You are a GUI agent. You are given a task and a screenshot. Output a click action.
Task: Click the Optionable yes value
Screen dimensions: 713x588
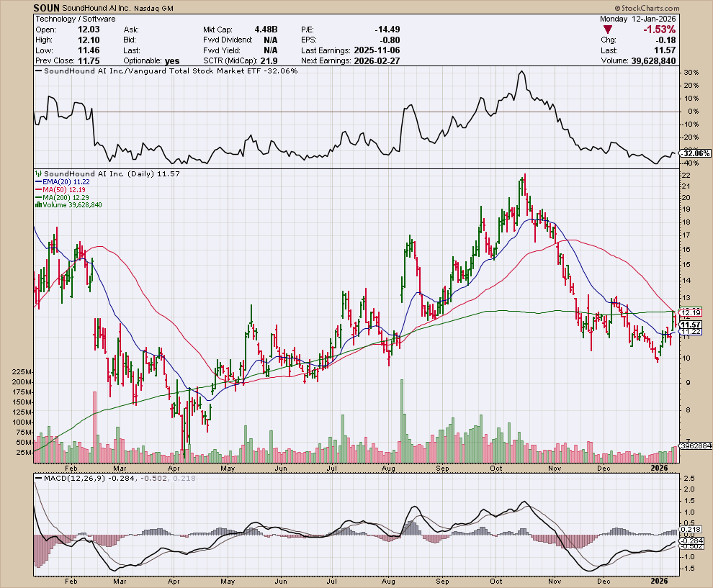172,61
